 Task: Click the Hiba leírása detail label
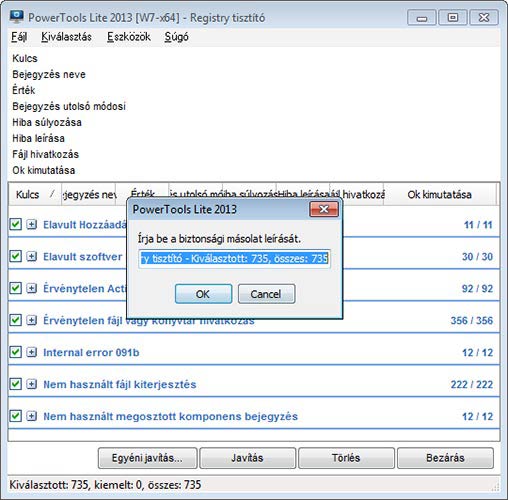(x=38, y=138)
